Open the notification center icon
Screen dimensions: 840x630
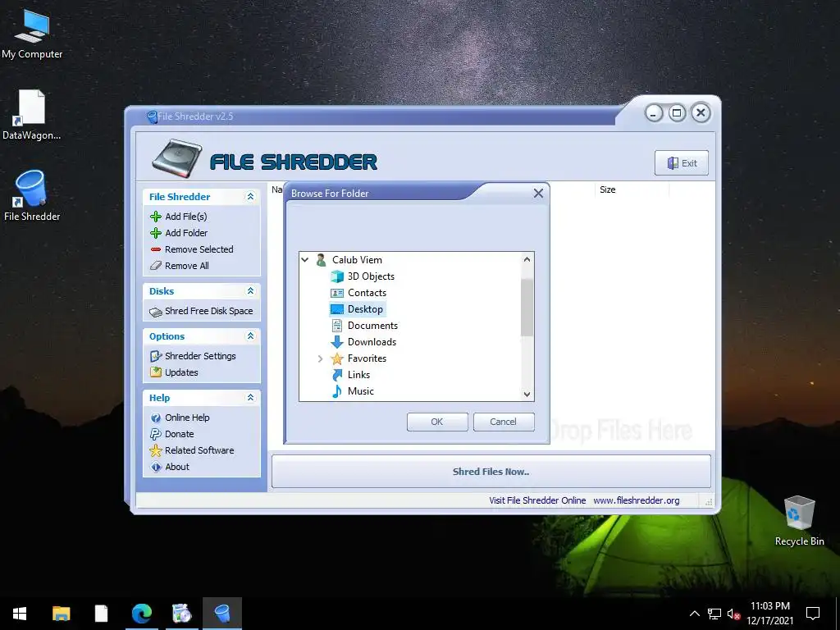tap(813, 614)
